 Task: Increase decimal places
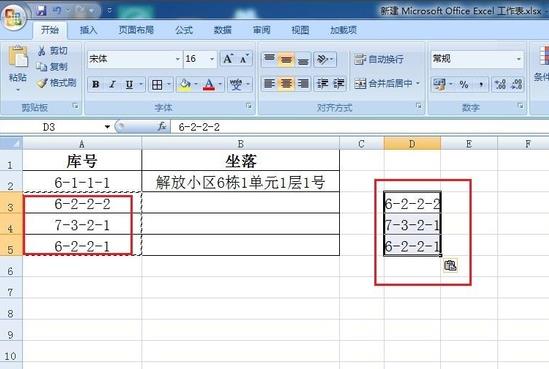[x=500, y=84]
